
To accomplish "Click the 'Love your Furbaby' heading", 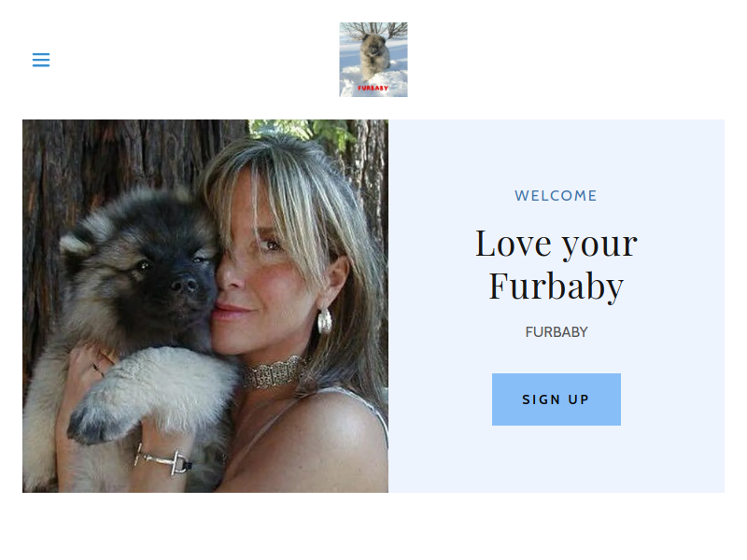I will point(556,265).
